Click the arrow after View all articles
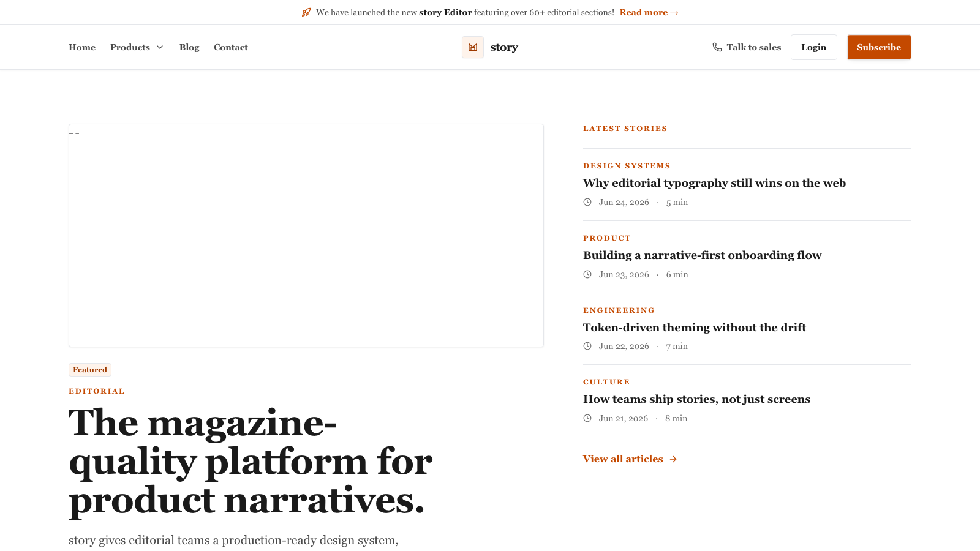 coord(673,459)
